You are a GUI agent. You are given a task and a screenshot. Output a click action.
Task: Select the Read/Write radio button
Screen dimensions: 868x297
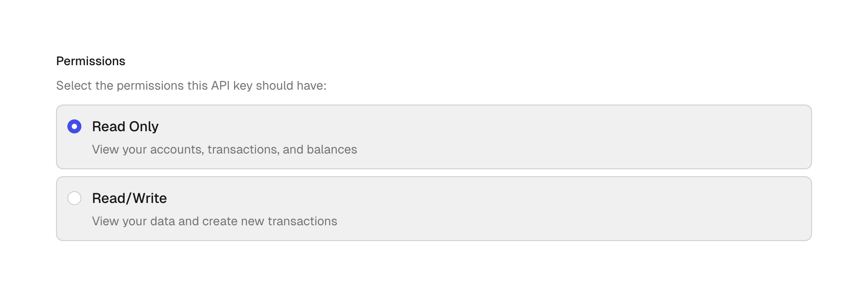[74, 198]
